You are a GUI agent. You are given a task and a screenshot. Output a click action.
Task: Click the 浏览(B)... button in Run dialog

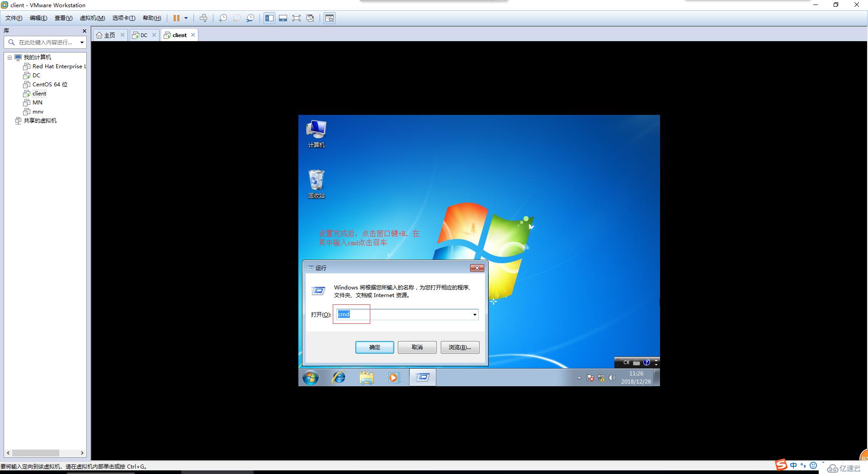(x=460, y=347)
